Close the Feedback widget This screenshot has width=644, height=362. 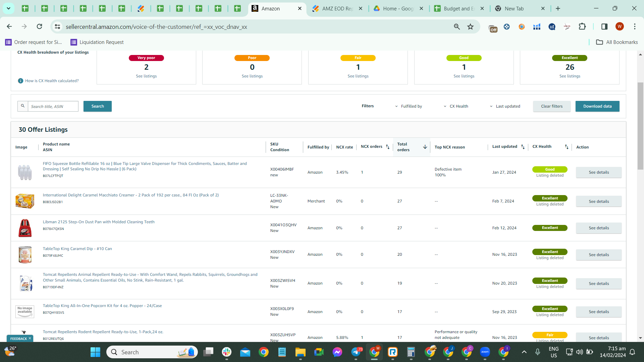point(30,339)
